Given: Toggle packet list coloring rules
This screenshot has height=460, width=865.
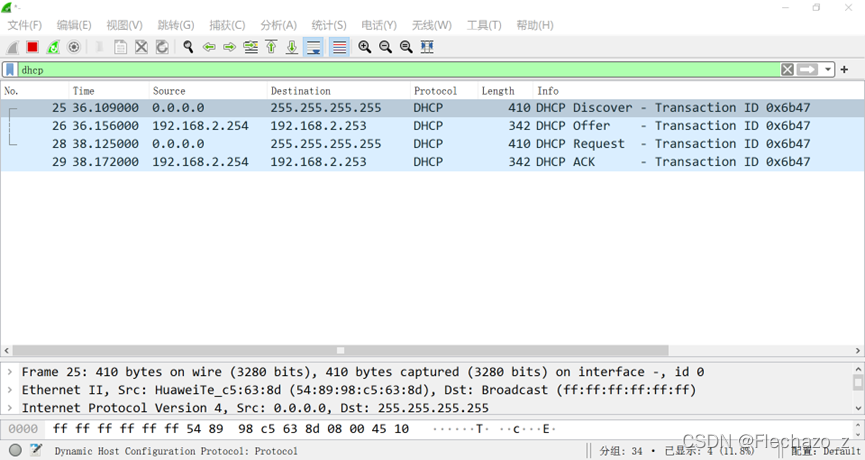Looking at the screenshot, I should point(339,47).
